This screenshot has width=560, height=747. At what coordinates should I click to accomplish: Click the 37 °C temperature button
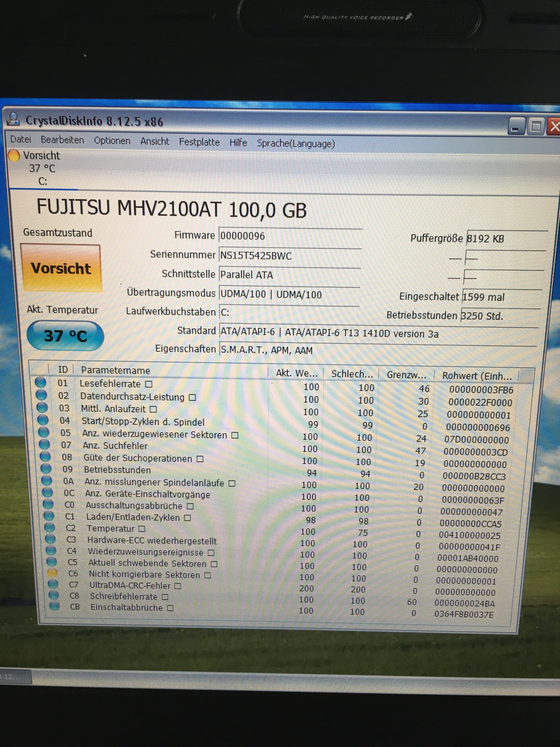pyautogui.click(x=66, y=336)
